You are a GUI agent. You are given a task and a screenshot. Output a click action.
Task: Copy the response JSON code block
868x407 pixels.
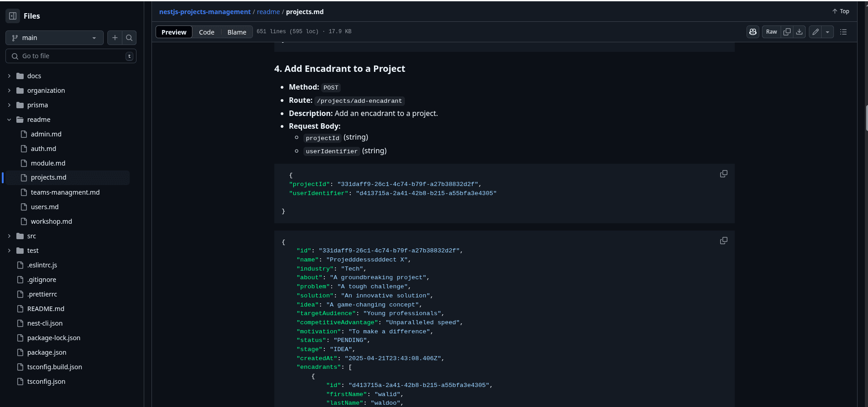click(x=724, y=241)
